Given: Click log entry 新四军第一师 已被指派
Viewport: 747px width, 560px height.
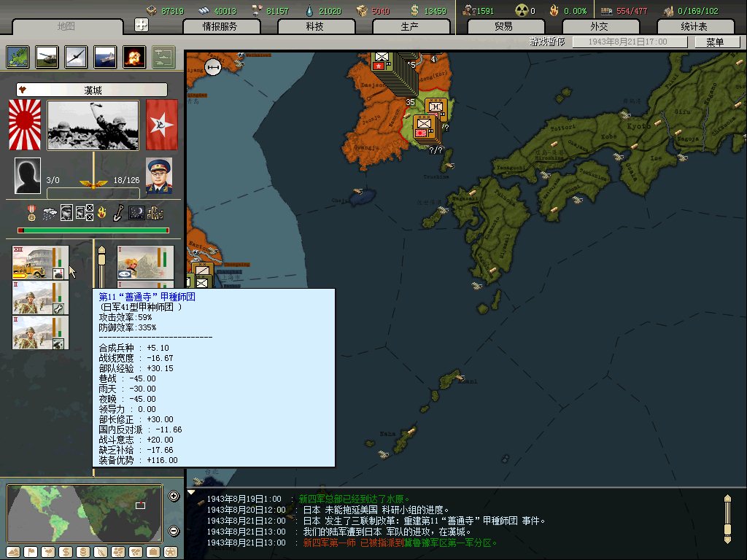Looking at the screenshot, I should pos(400,542).
